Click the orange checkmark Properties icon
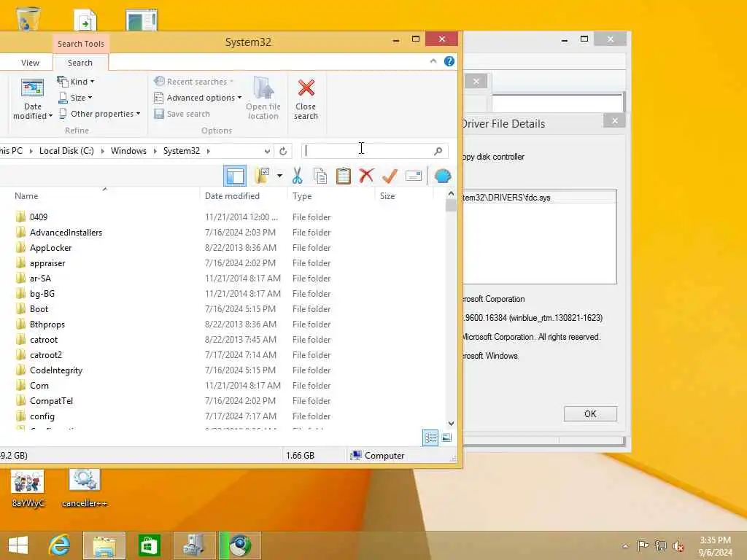 390,176
